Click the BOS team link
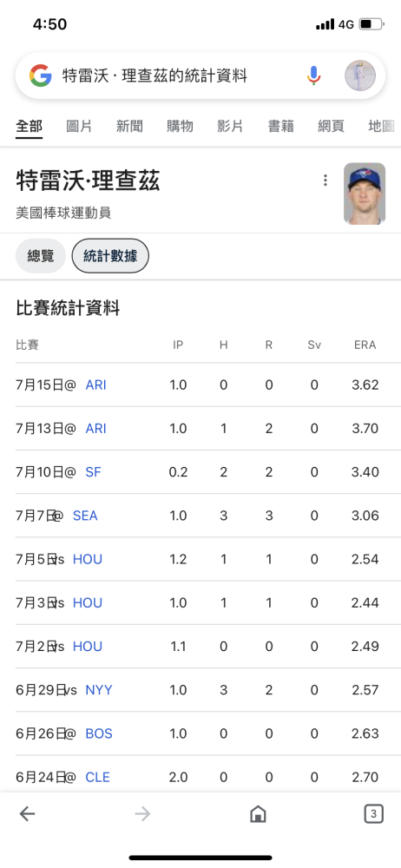Viewport: 401px width, 868px height. tap(99, 733)
